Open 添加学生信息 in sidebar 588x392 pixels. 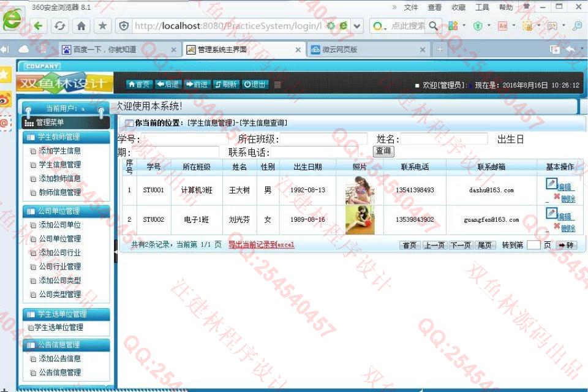[x=59, y=151]
